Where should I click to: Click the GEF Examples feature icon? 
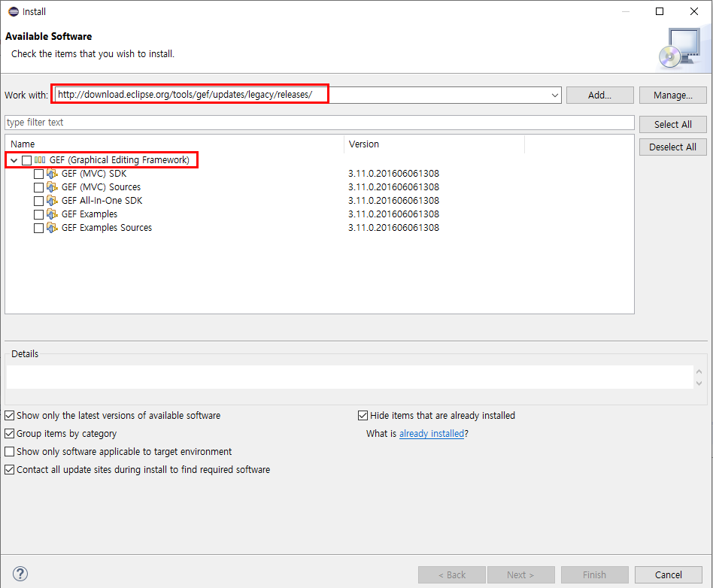(53, 214)
